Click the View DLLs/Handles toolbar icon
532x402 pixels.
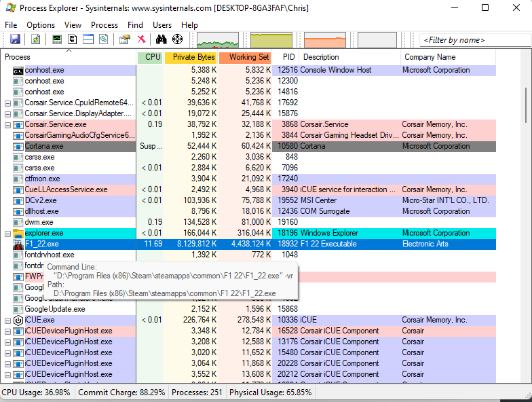click(x=103, y=39)
